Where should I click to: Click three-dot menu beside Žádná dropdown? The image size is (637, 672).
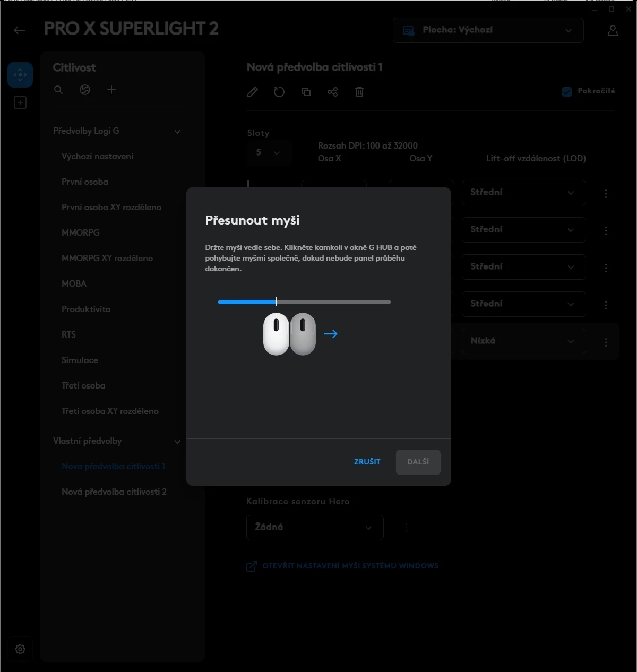tap(407, 528)
